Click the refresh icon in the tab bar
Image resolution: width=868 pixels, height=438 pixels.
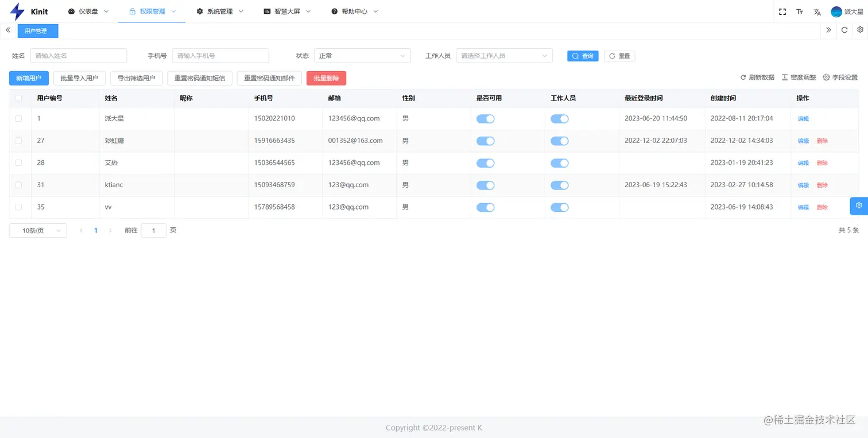coord(844,30)
